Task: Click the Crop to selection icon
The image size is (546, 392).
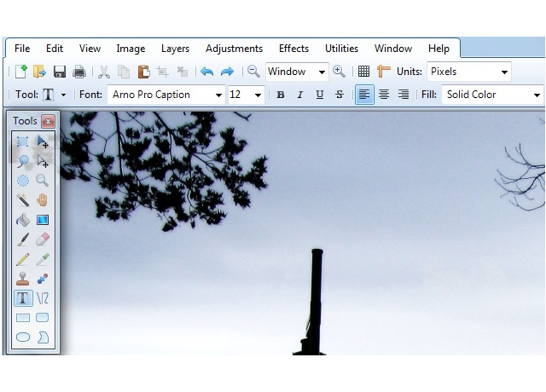Action: [x=162, y=72]
